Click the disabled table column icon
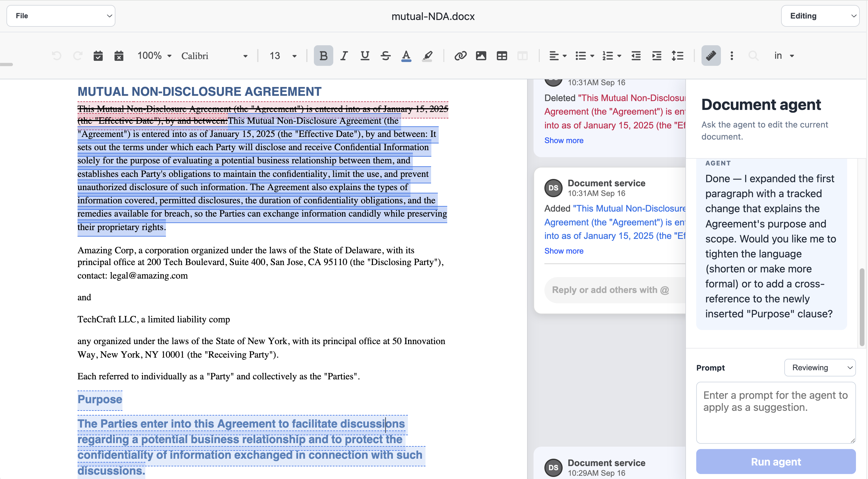This screenshot has width=868, height=479. [522, 56]
